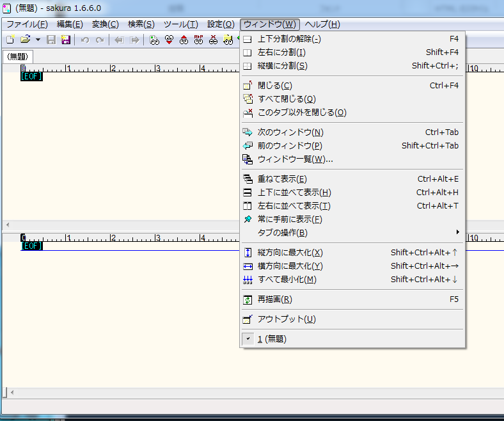Select 上下分割の解除(-) menu entry
The height and width of the screenshot is (421, 504).
(352, 39)
